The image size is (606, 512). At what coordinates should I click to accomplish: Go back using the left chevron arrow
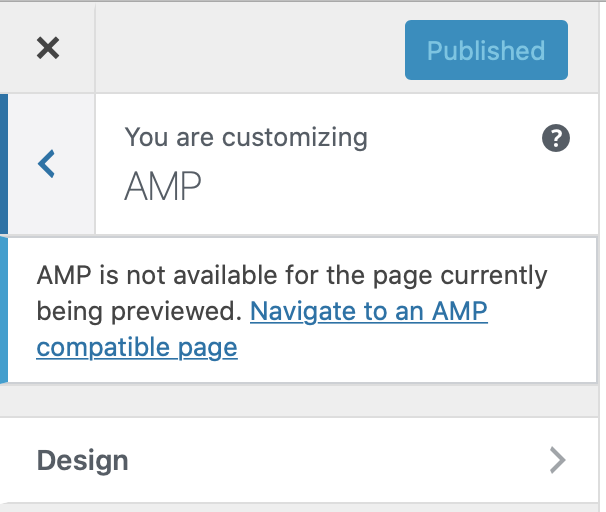click(x=46, y=164)
